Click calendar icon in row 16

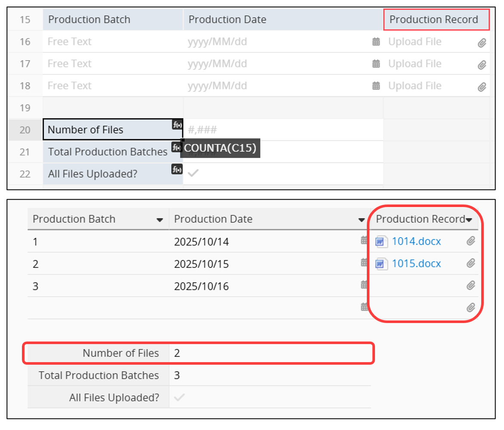coord(376,42)
